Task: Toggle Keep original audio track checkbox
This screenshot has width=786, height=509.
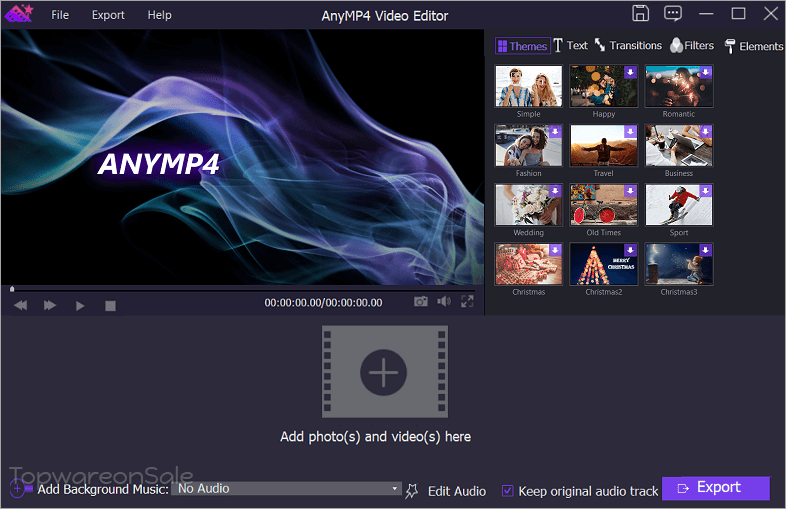Action: pos(507,491)
